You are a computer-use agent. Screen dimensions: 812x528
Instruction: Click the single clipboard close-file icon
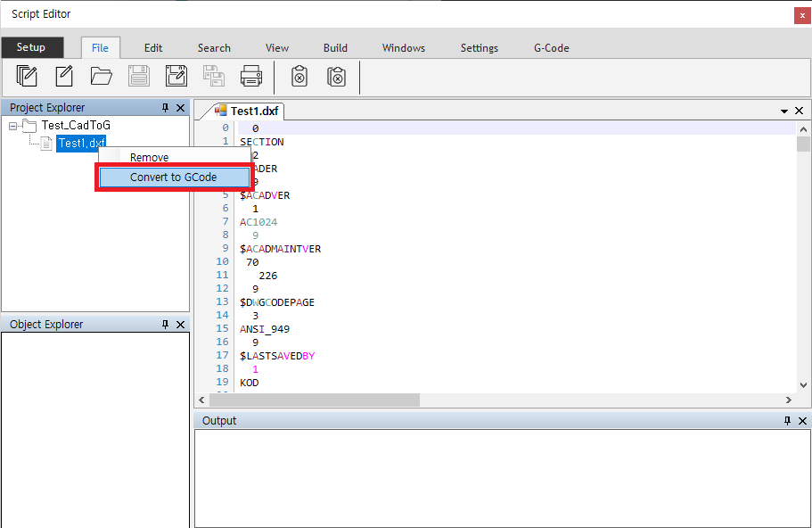[x=300, y=77]
